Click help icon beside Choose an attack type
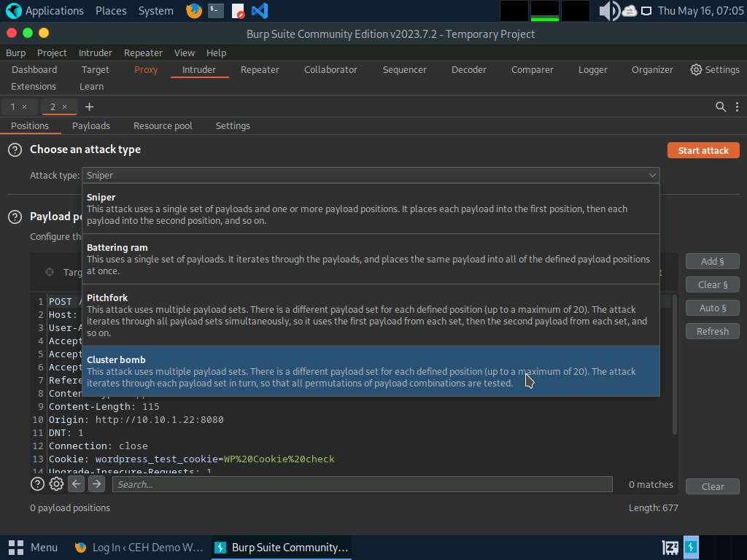747x560 pixels. pos(15,150)
